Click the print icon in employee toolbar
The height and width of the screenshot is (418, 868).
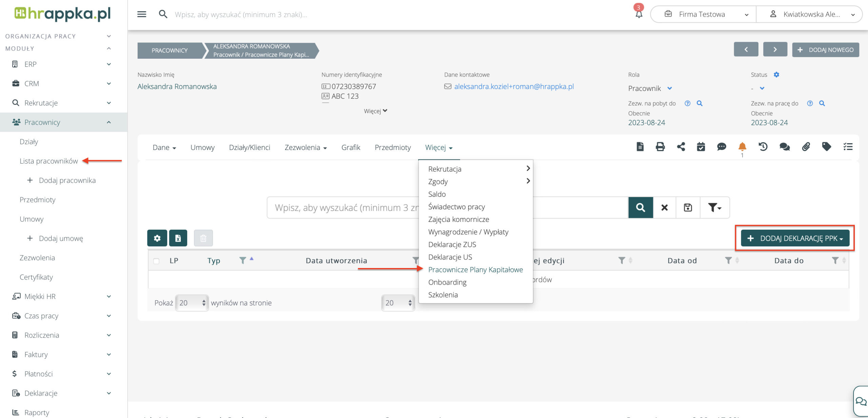[x=660, y=147]
